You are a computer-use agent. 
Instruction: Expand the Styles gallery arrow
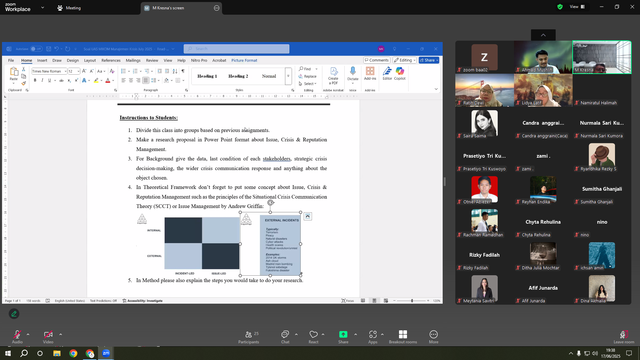click(288, 76)
